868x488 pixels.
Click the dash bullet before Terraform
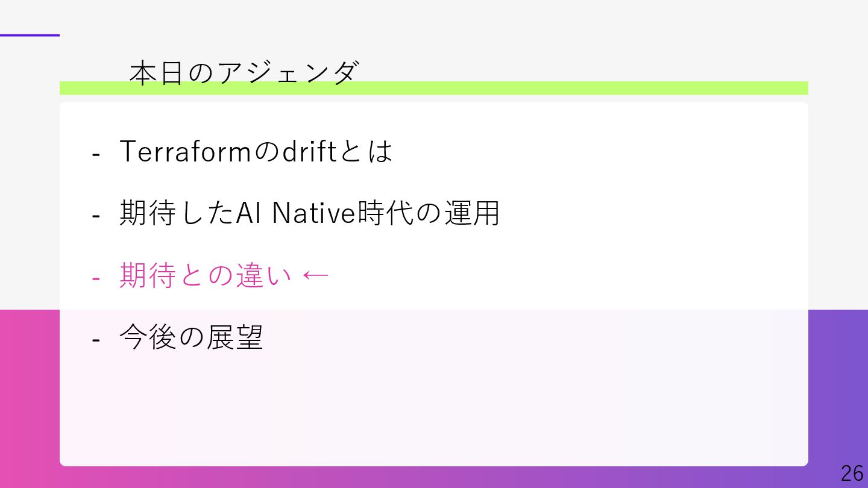(95, 154)
